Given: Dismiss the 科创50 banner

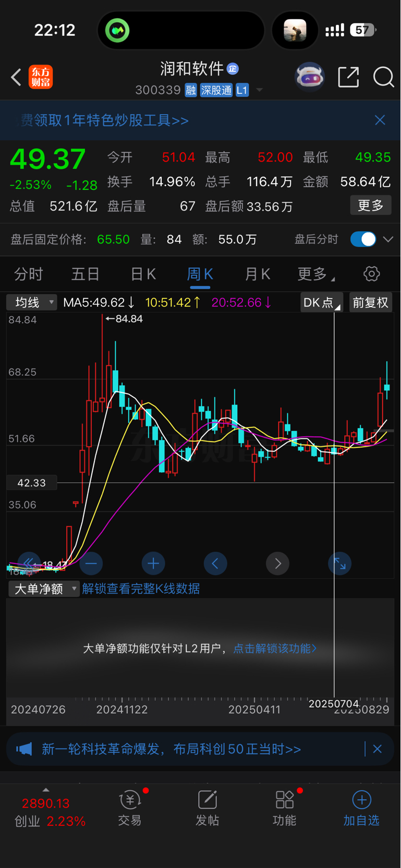Looking at the screenshot, I should pyautogui.click(x=378, y=749).
